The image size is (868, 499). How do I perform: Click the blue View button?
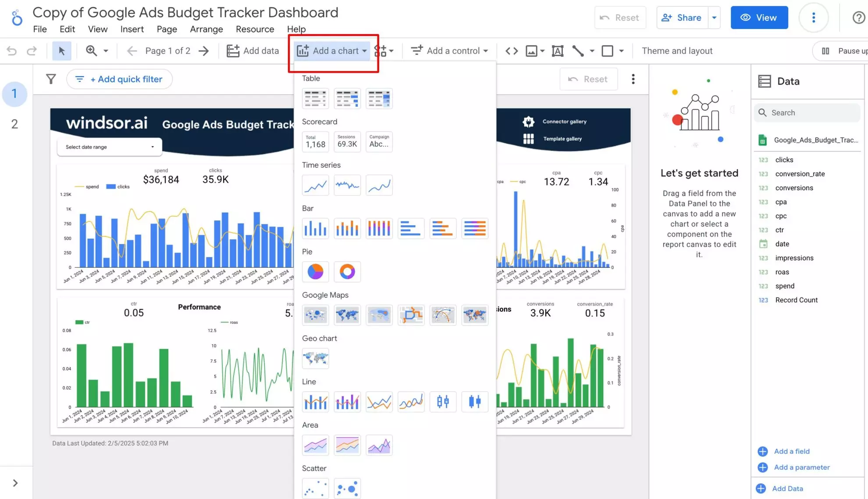click(759, 18)
